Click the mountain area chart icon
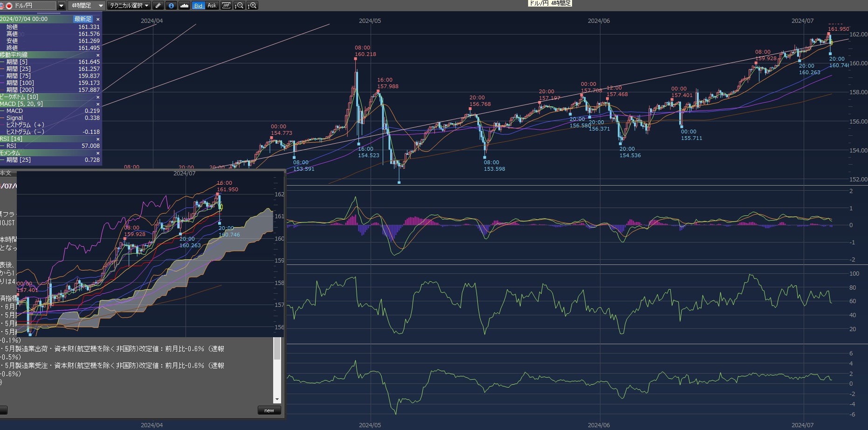868x430 pixels. coord(184,6)
